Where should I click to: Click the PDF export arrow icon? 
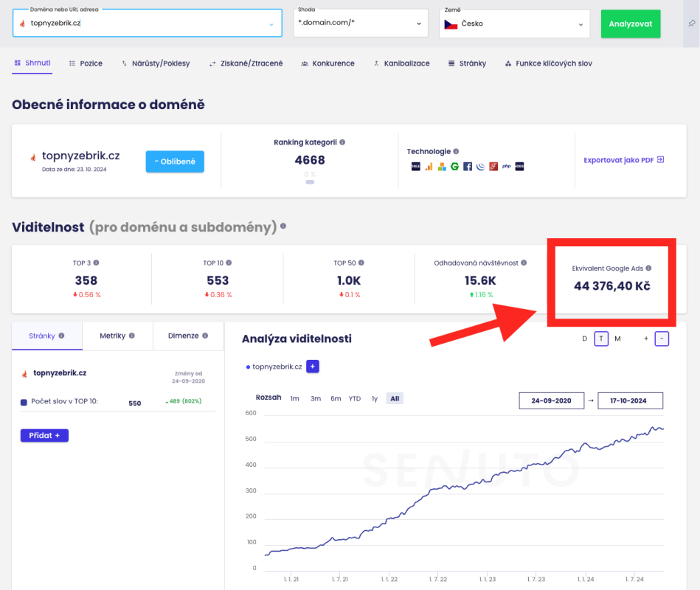click(661, 159)
